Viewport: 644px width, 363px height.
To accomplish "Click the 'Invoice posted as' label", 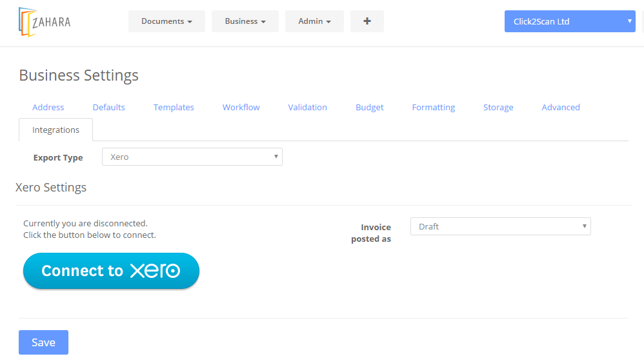I will point(371,233).
